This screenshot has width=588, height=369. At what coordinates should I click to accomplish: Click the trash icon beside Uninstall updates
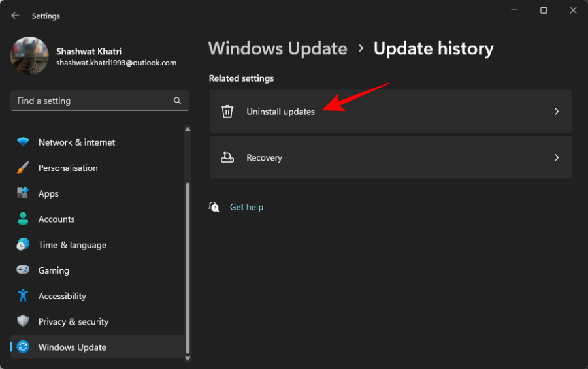(227, 112)
